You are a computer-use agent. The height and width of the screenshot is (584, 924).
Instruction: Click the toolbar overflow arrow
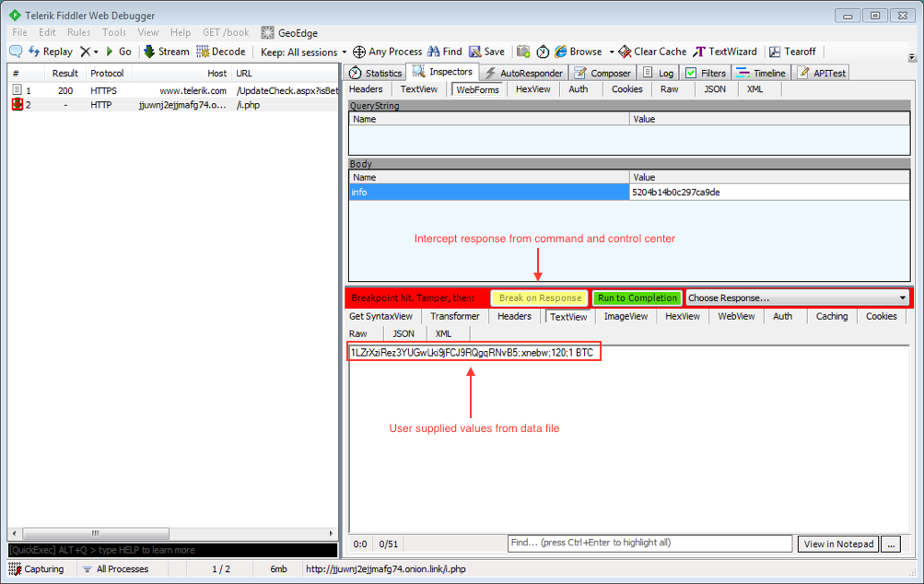(912, 57)
